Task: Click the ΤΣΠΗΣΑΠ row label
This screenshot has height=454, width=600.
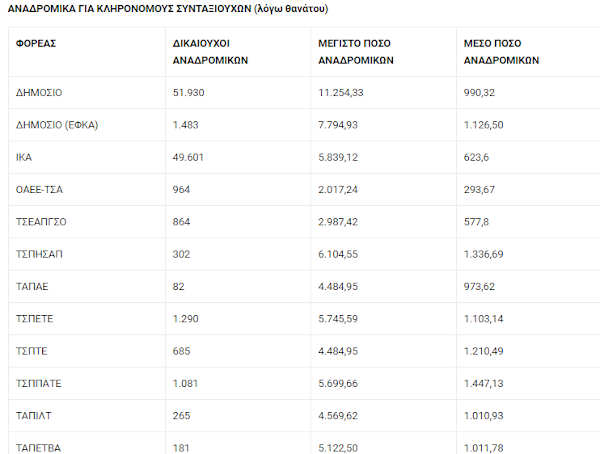Action: 39,254
